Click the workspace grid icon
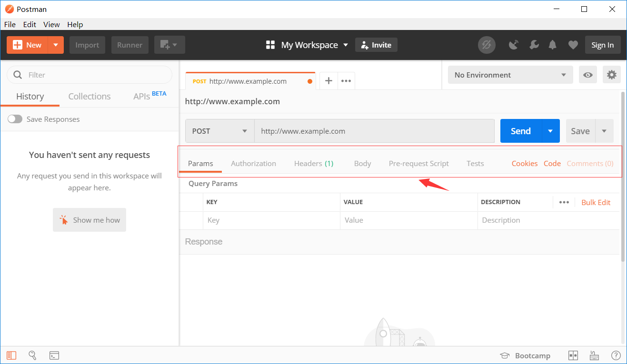 pos(270,45)
